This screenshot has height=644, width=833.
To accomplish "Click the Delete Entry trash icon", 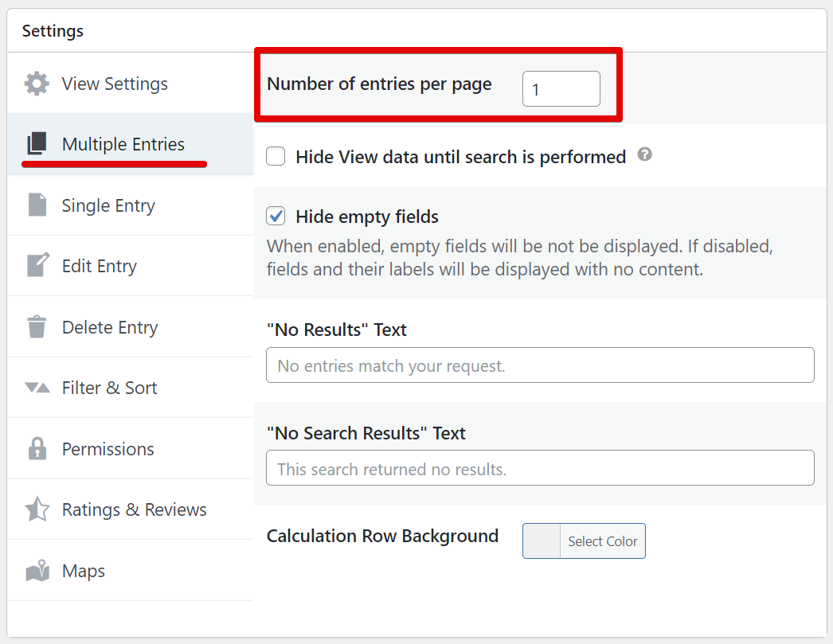I will click(x=37, y=327).
